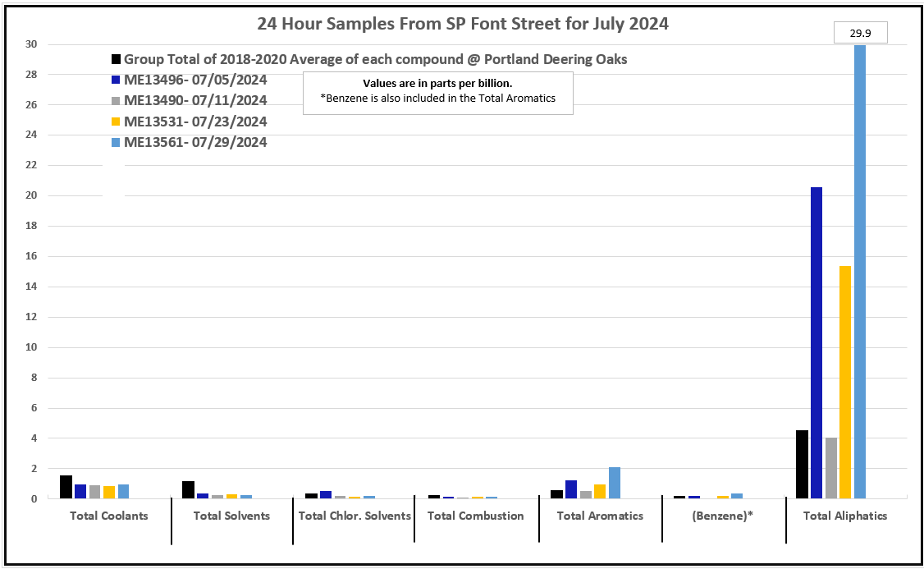Select the (Benzene)* category label
The image size is (924, 569).
coord(722,516)
